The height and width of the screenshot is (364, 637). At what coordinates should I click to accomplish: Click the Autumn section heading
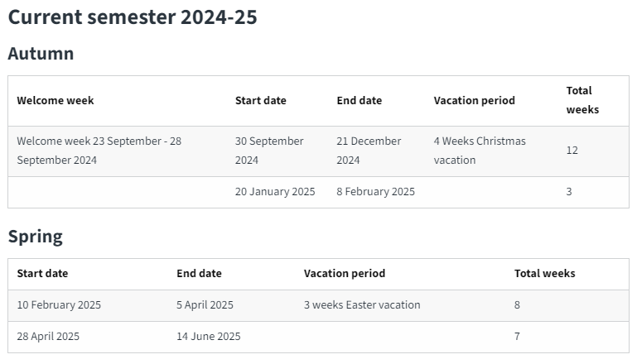click(41, 54)
